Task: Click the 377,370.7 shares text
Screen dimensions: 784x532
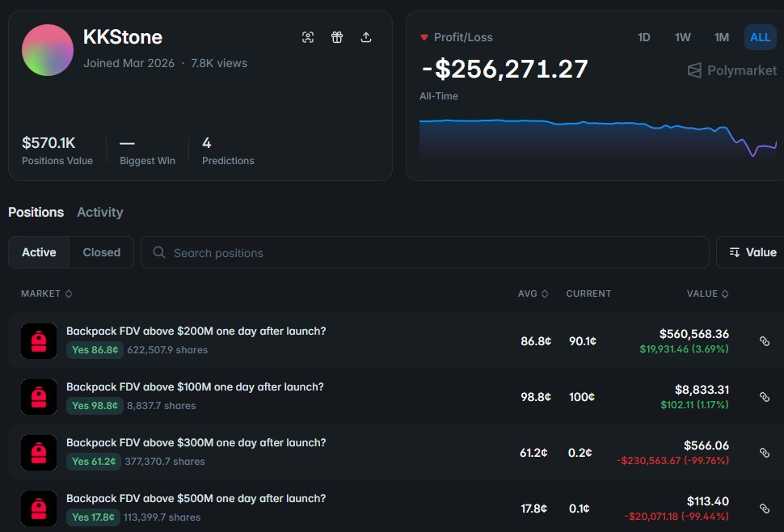Action: tap(165, 462)
